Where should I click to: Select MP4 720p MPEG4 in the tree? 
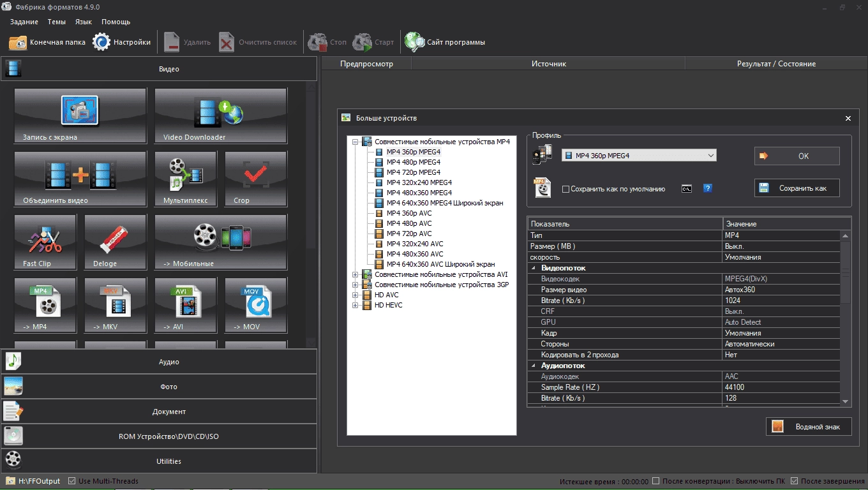(x=413, y=172)
